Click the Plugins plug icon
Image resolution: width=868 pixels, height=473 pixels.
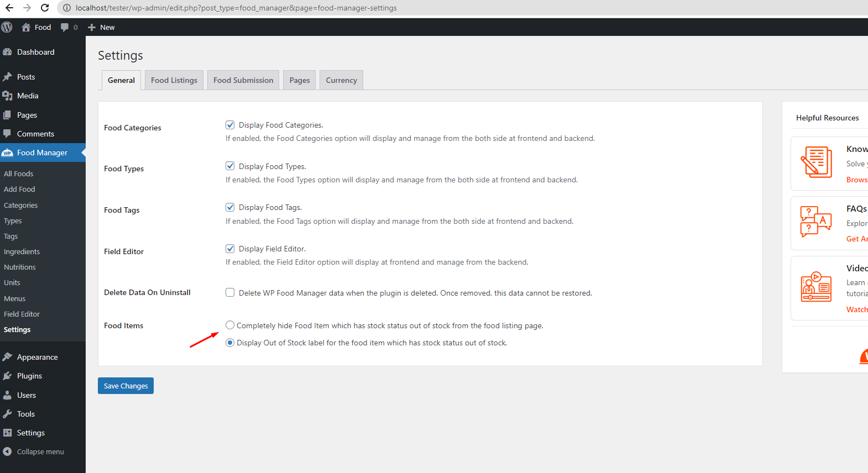point(7,376)
